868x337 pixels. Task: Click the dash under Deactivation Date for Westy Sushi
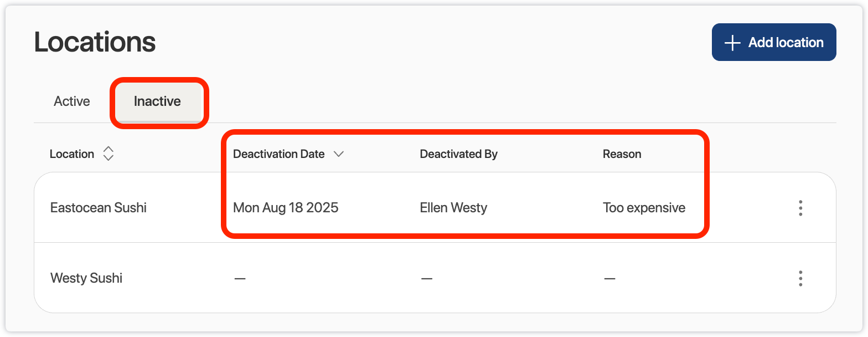(x=240, y=278)
